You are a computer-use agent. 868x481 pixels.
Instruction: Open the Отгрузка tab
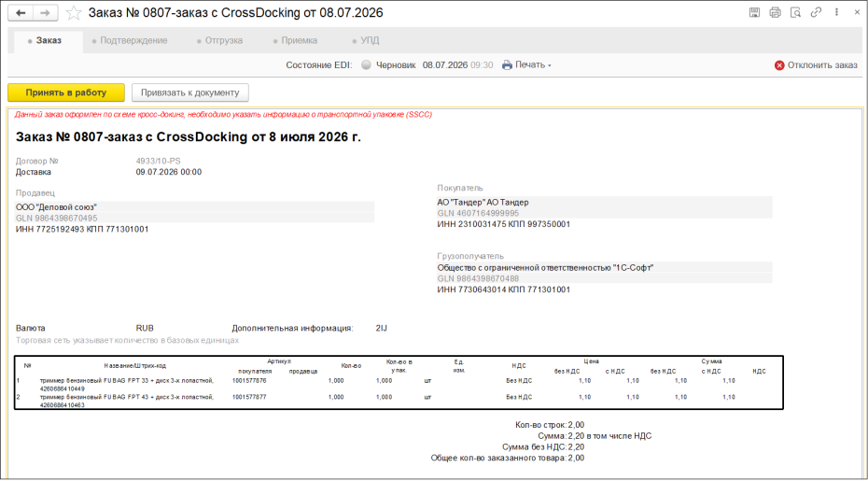pyautogui.click(x=219, y=40)
